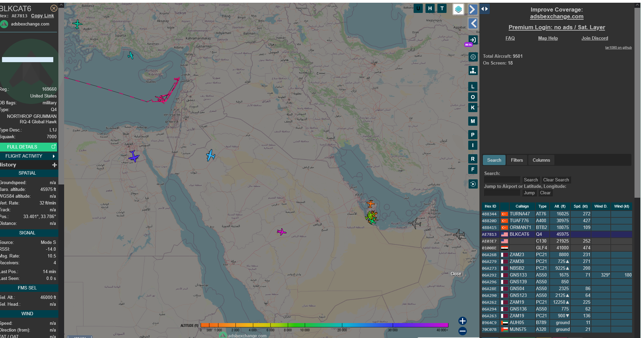Image resolution: width=644 pixels, height=338 pixels.
Task: Click the Clear button next to Jump
Action: pos(545,193)
